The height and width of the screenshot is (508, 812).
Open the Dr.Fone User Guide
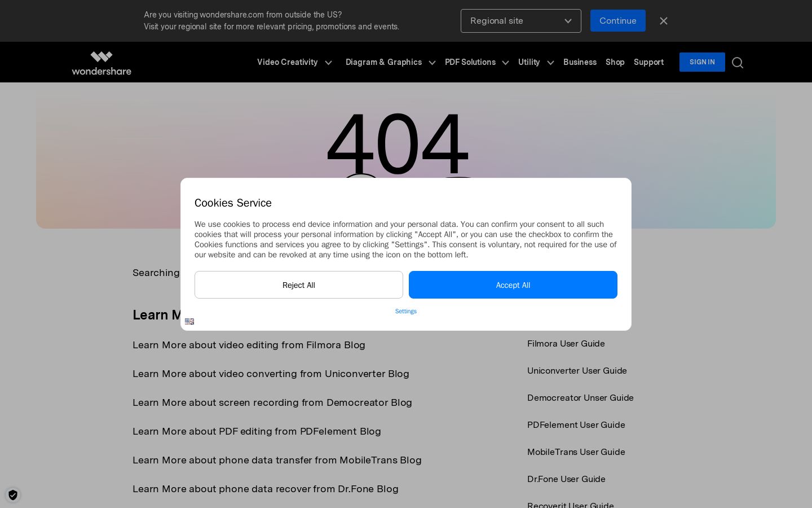[566, 479]
